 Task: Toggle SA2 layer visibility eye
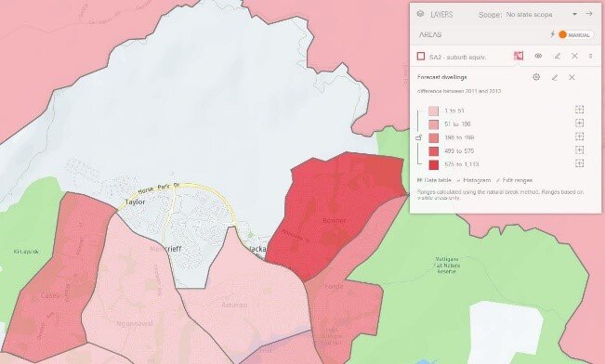pyautogui.click(x=538, y=56)
